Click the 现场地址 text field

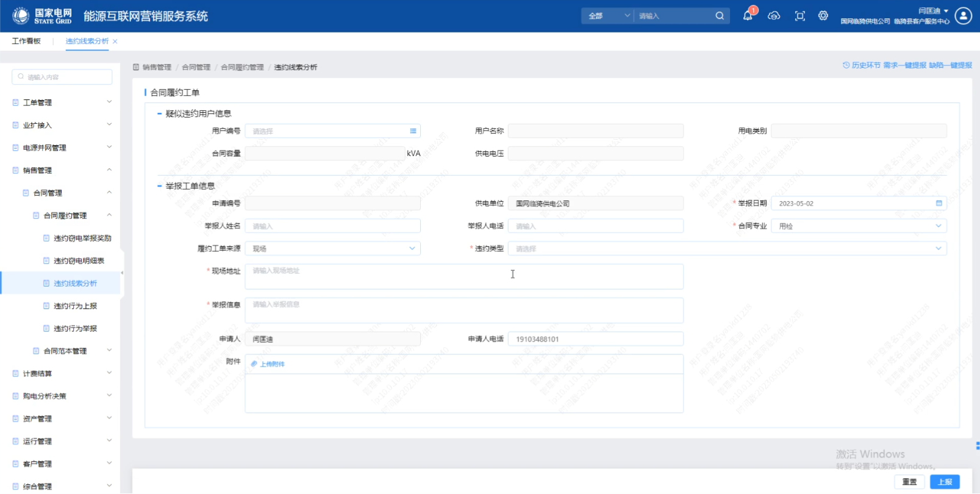pos(463,276)
